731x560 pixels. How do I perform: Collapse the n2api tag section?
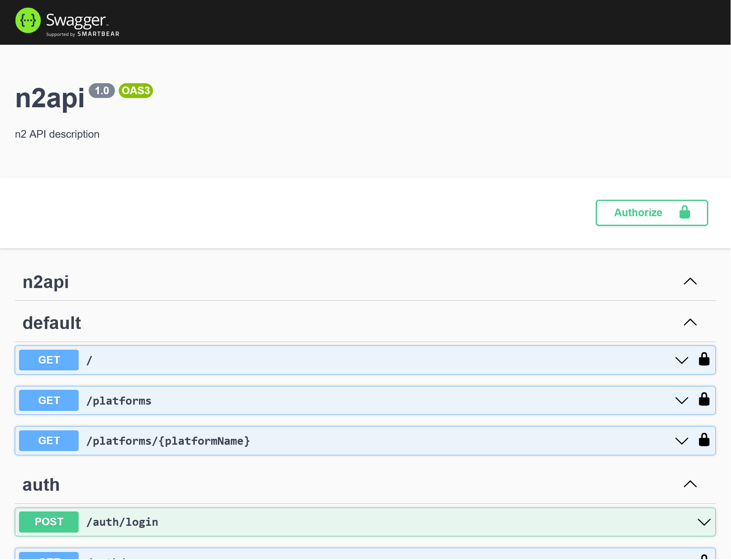pos(690,282)
